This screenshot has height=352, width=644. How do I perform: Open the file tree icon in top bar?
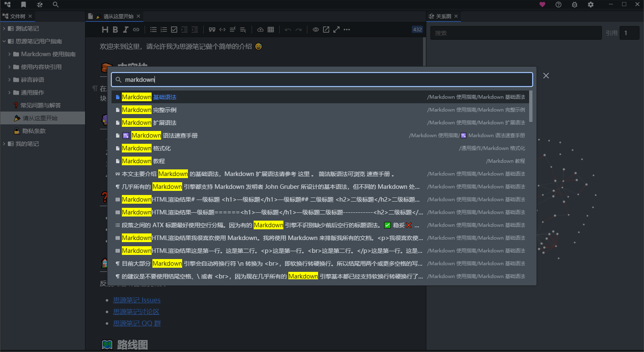[7, 5]
